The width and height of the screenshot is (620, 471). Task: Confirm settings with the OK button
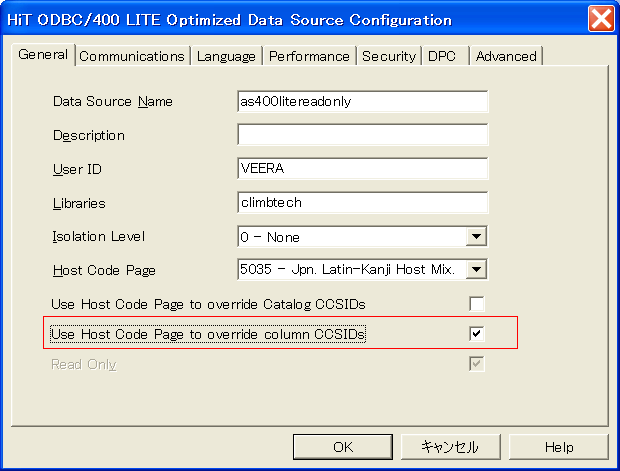343,447
